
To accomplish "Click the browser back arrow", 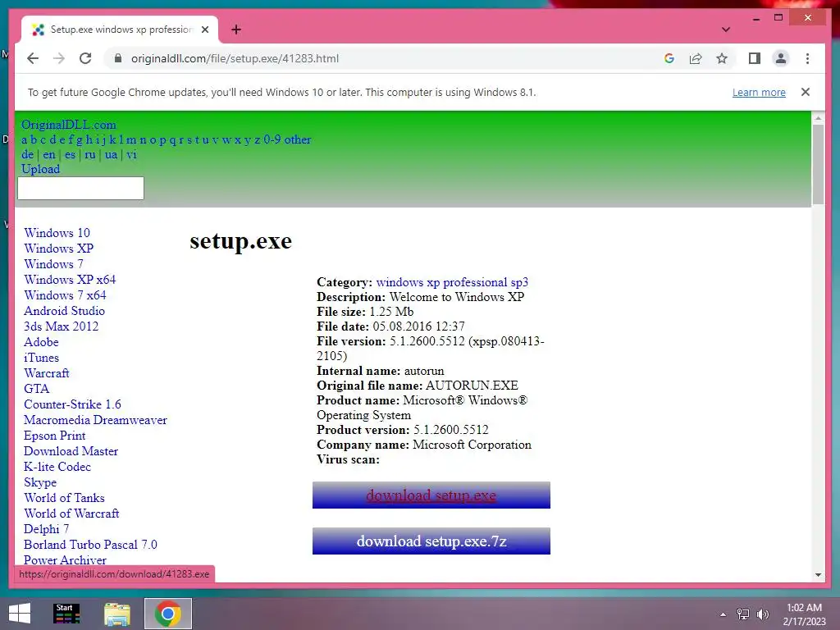I will click(x=33, y=58).
